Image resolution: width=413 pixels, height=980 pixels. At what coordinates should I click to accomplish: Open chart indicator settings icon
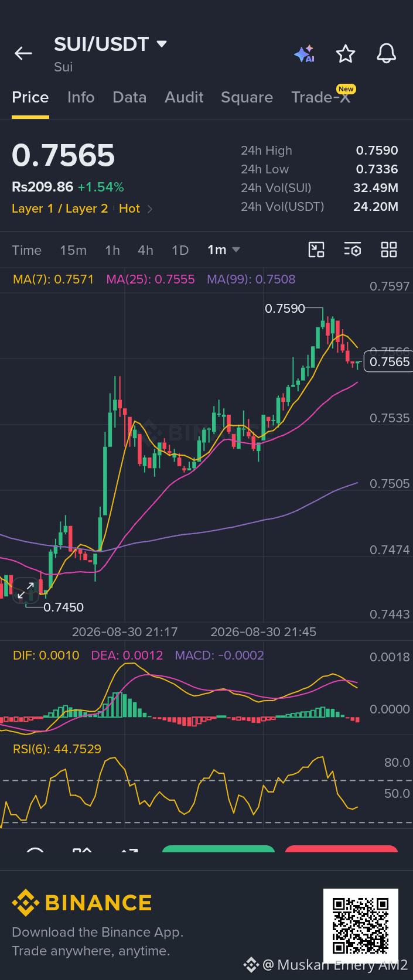[x=353, y=250]
